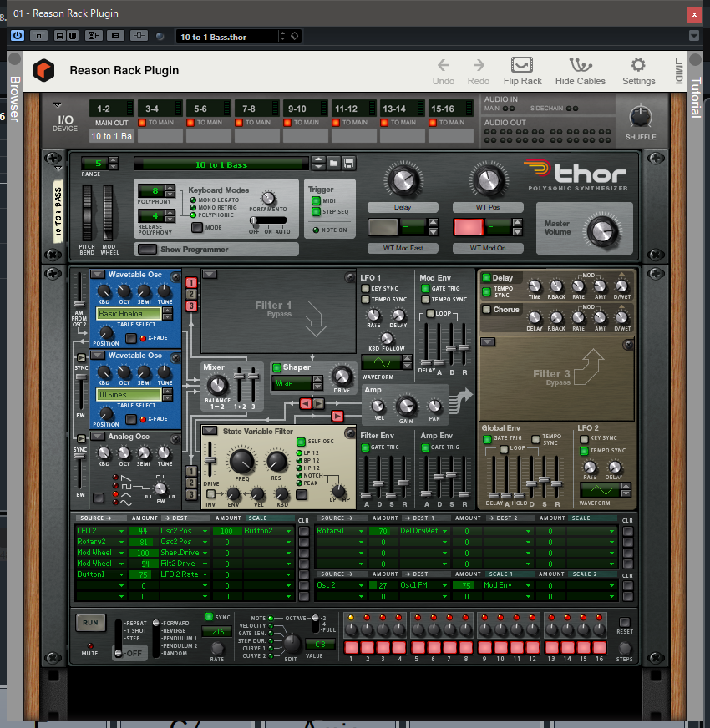Click the A/B compare icon

pyautogui.click(x=94, y=36)
